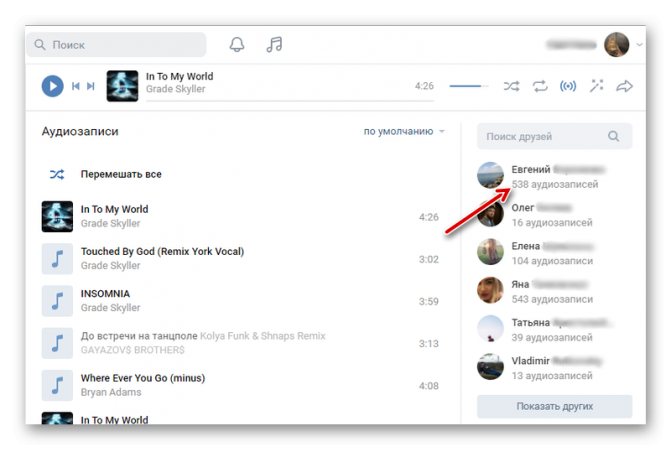671x452 pixels.
Task: Select the 'INSOMNIA' track title
Action: point(105,294)
